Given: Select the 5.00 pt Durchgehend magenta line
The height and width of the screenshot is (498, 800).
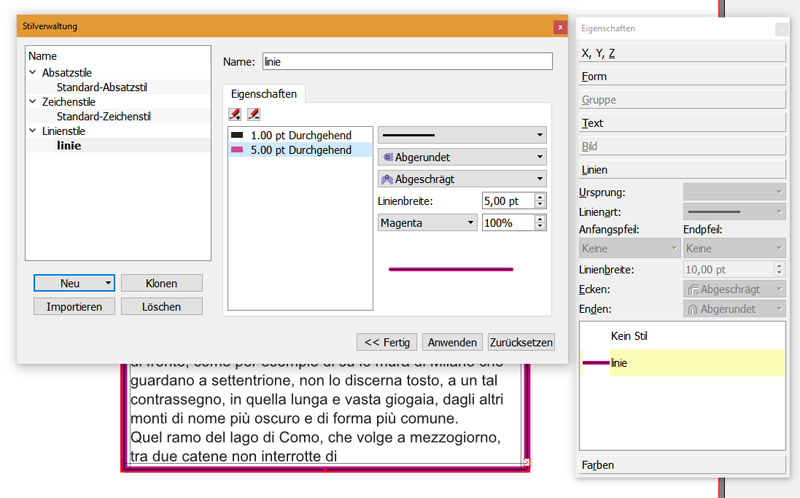Looking at the screenshot, I should pos(299,150).
